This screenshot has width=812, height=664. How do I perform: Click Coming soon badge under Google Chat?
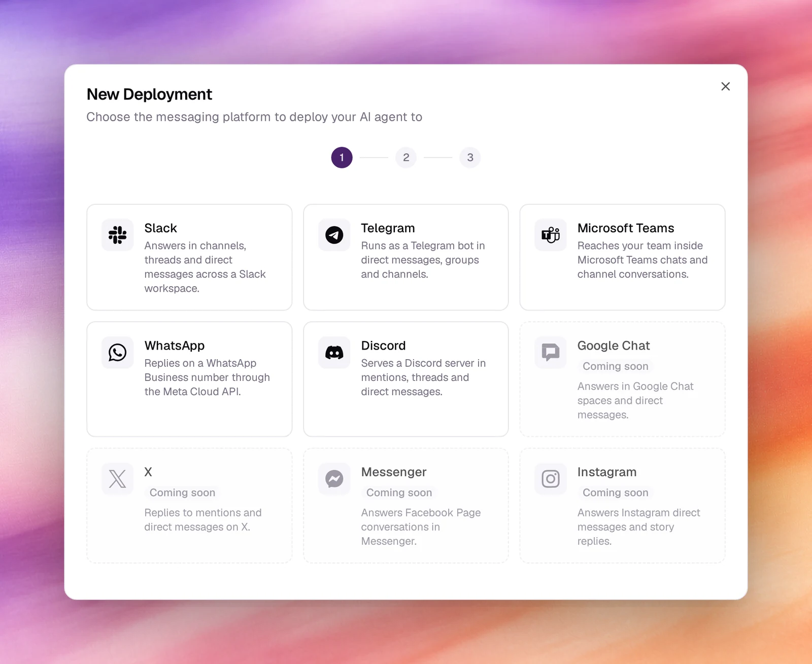[x=616, y=366]
